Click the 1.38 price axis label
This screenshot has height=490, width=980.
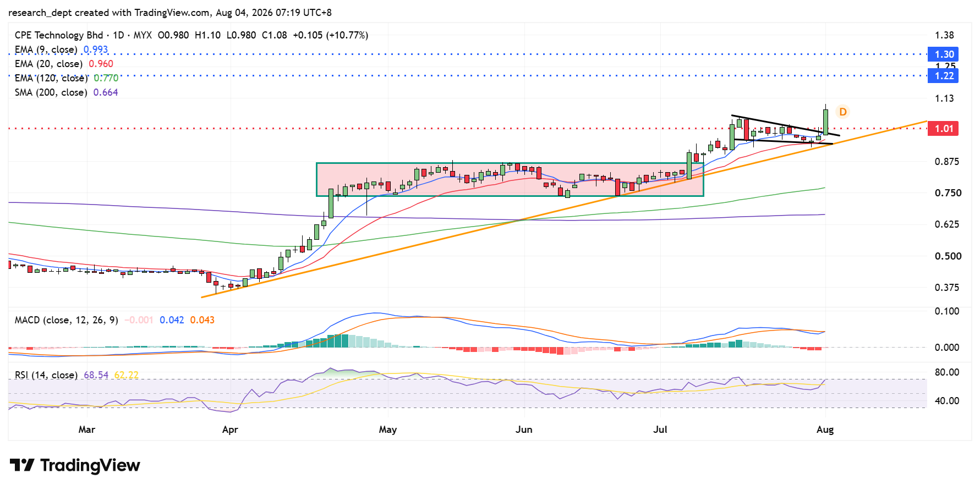point(944,35)
